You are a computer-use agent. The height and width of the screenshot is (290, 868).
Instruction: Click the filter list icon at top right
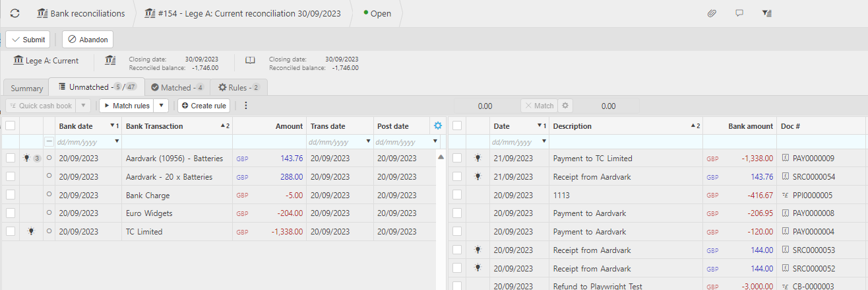[x=767, y=13]
